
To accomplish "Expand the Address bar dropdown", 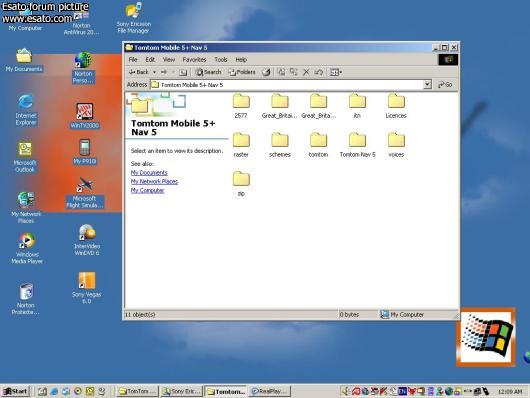I will coord(427,85).
